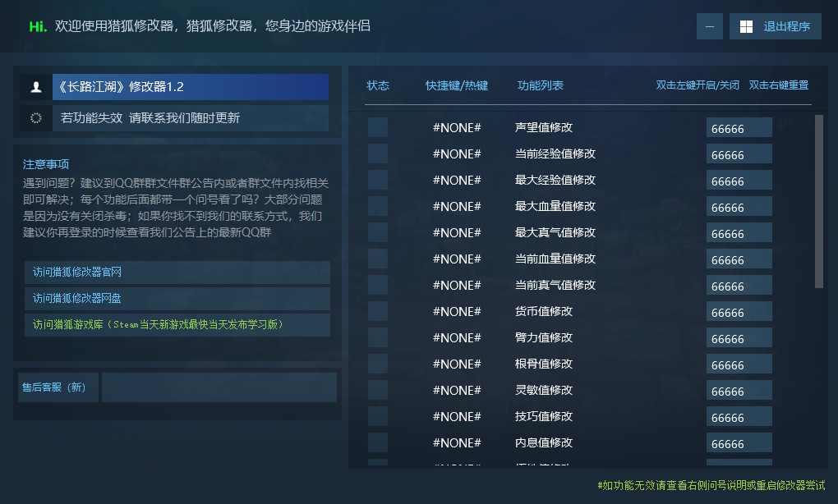
Task: Select the 声望值修改 function label
Action: click(544, 127)
